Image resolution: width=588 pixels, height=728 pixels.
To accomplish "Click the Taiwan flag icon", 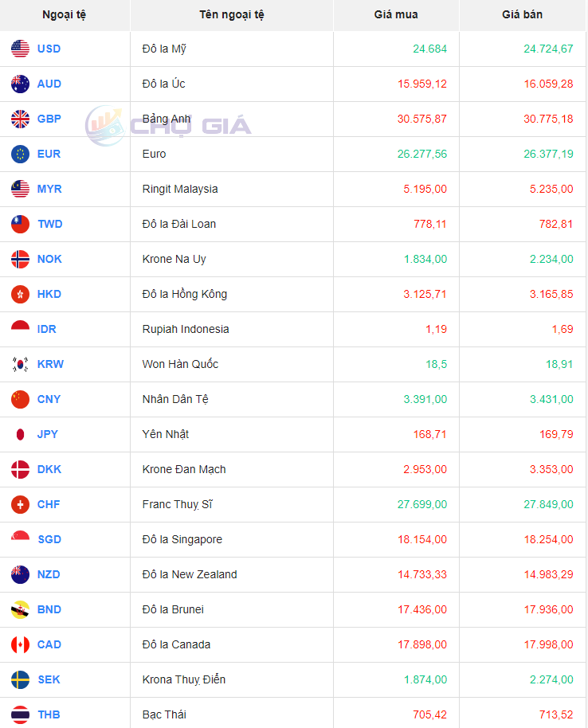I will click(x=21, y=224).
